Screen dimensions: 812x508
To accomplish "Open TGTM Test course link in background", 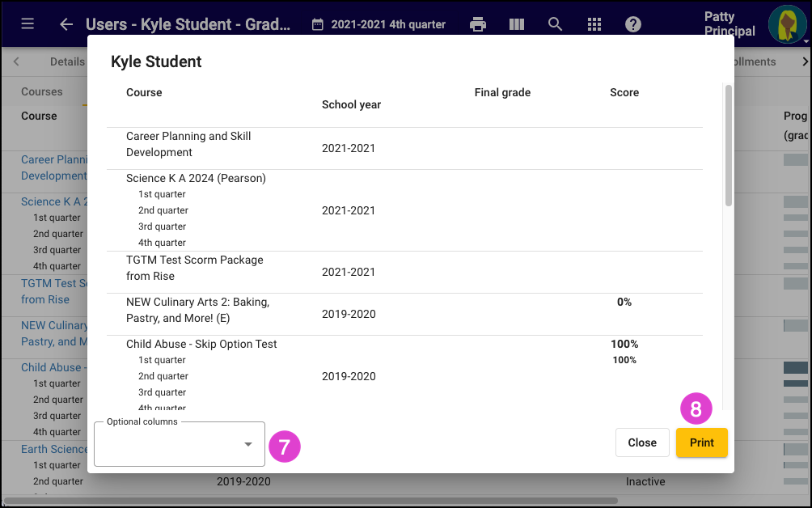I will [x=54, y=291].
